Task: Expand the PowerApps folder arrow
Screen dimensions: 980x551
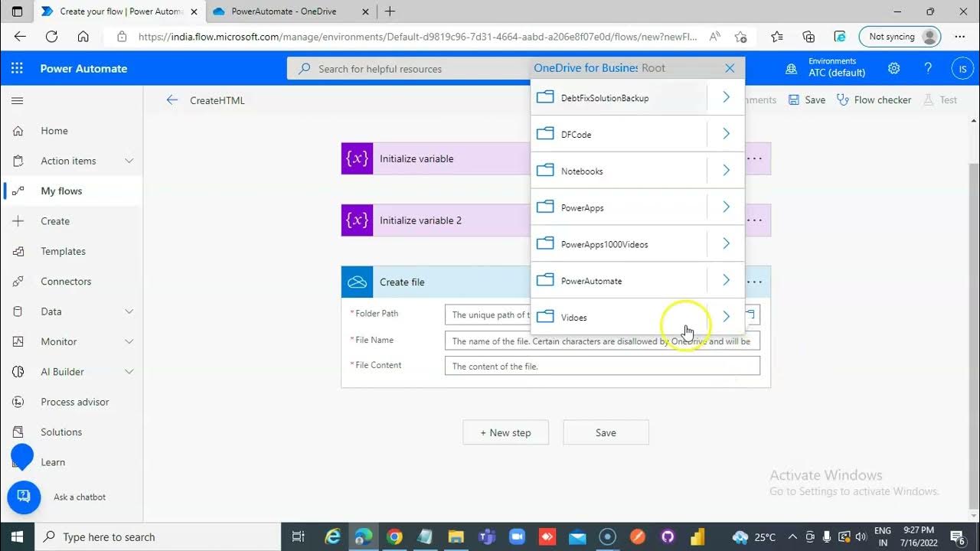Action: pos(726,207)
